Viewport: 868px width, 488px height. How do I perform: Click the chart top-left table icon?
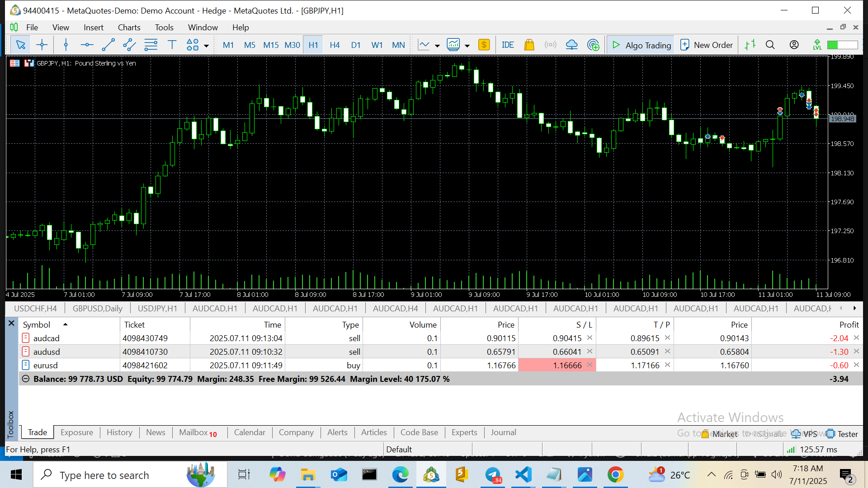14,63
